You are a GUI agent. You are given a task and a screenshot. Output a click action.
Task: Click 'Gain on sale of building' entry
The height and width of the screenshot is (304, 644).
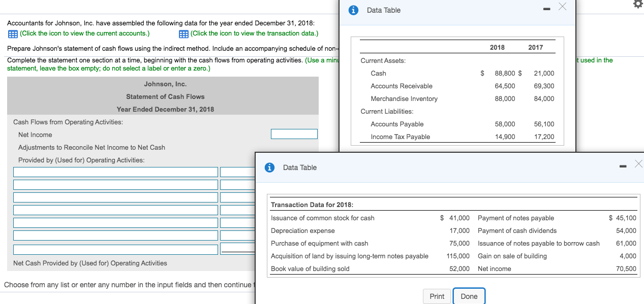[x=512, y=256]
